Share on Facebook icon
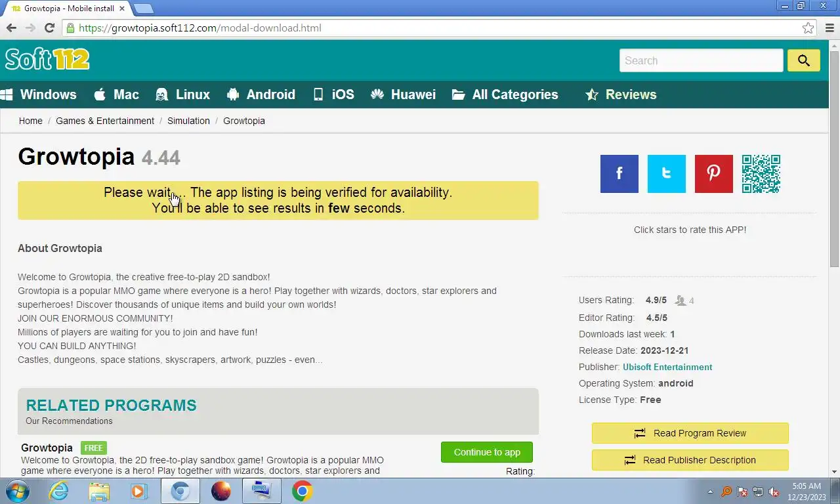The height and width of the screenshot is (504, 840). point(619,174)
